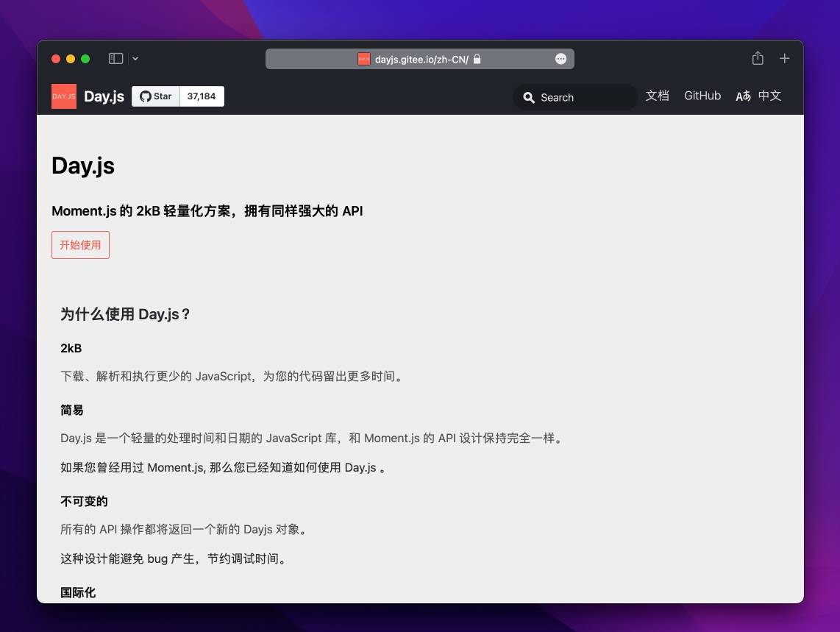This screenshot has width=840, height=632.
Task: Click the Day.js logo icon
Action: point(63,96)
